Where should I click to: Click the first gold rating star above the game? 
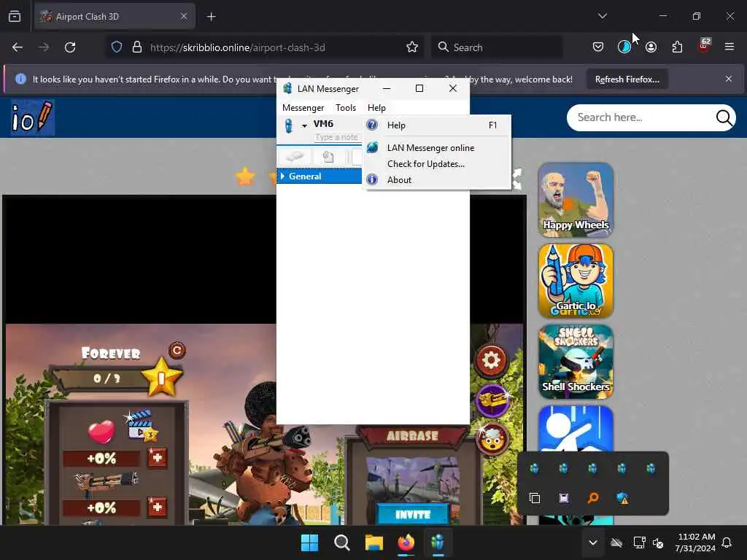tap(245, 176)
